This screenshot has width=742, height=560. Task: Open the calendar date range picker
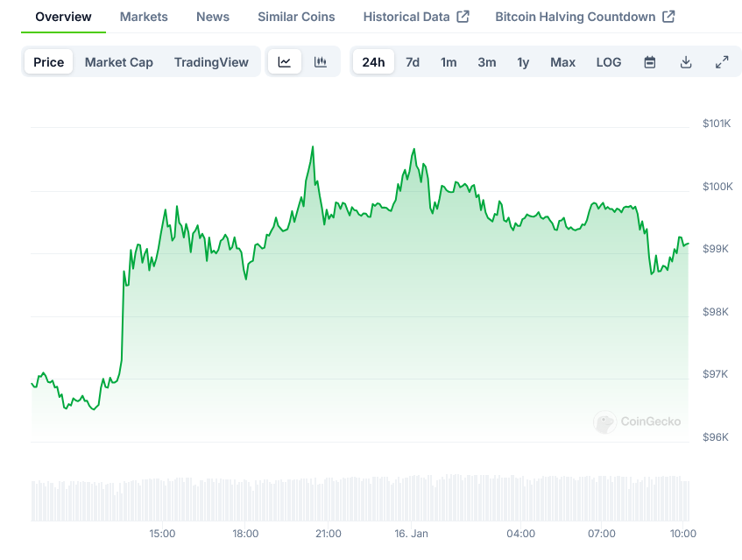(650, 62)
